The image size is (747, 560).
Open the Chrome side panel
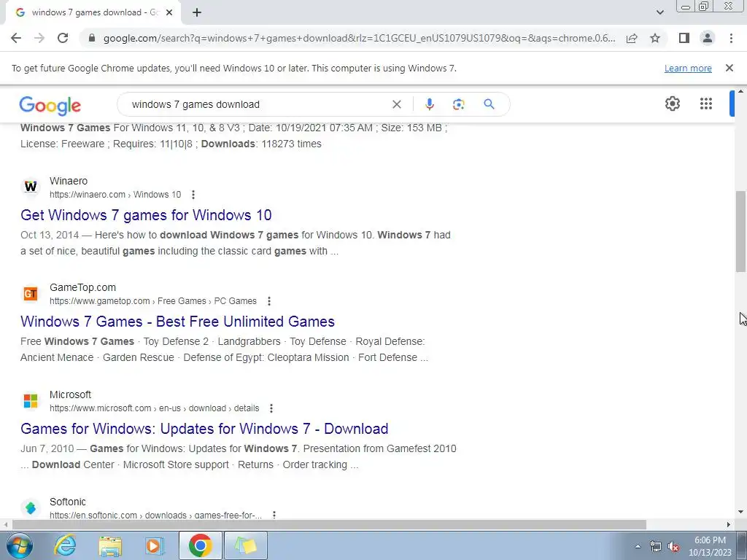(684, 38)
